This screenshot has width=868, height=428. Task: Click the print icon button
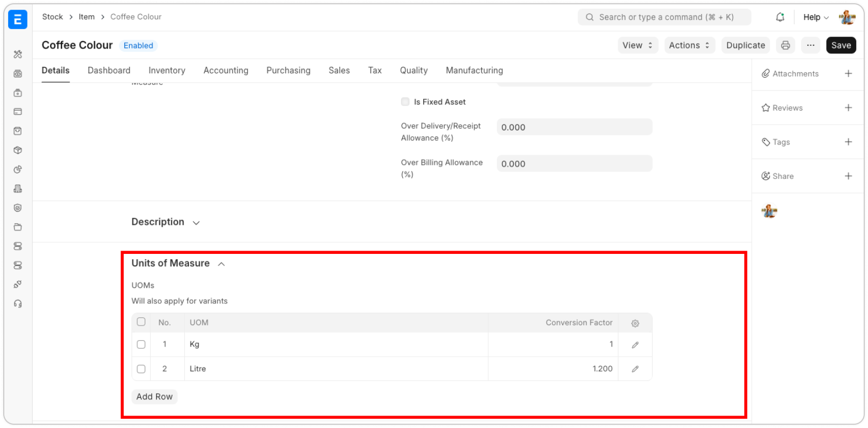(786, 45)
